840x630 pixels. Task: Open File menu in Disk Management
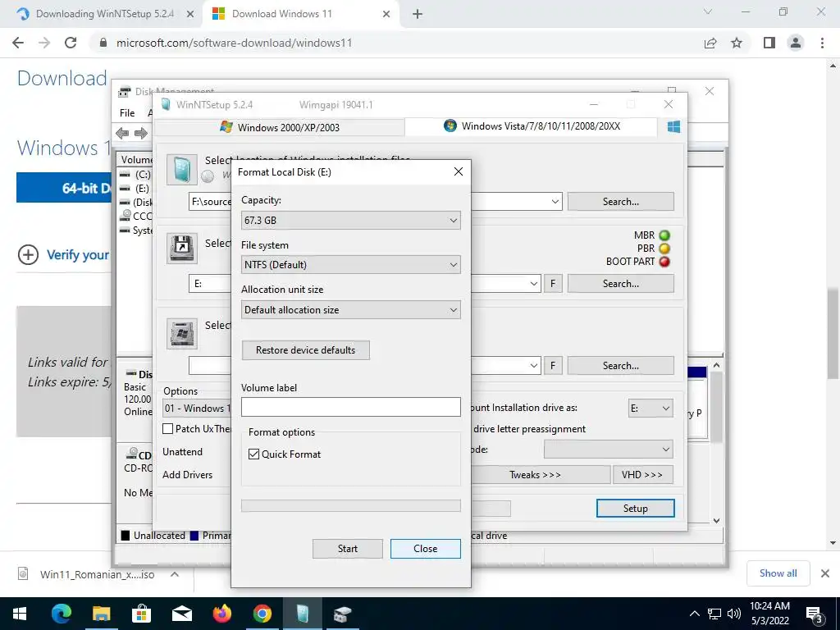pyautogui.click(x=127, y=113)
